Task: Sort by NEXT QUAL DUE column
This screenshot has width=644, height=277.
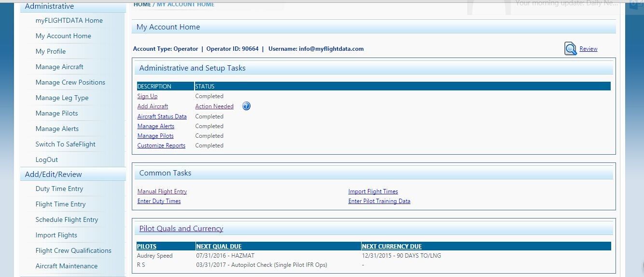Action: click(219, 247)
